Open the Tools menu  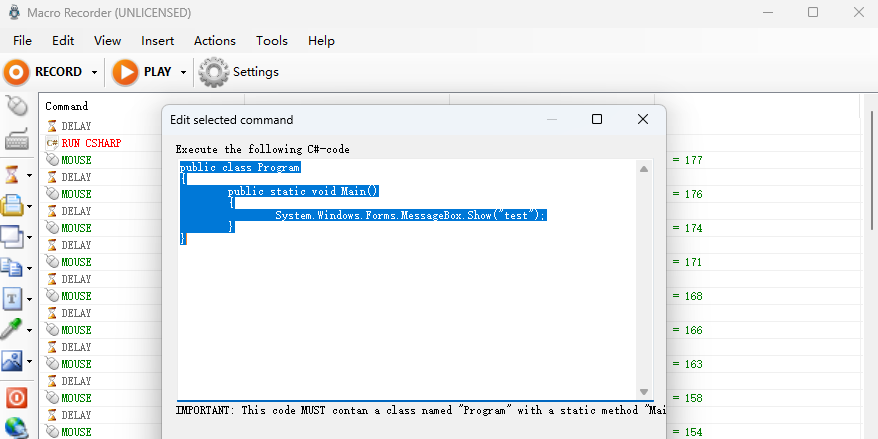click(x=272, y=41)
